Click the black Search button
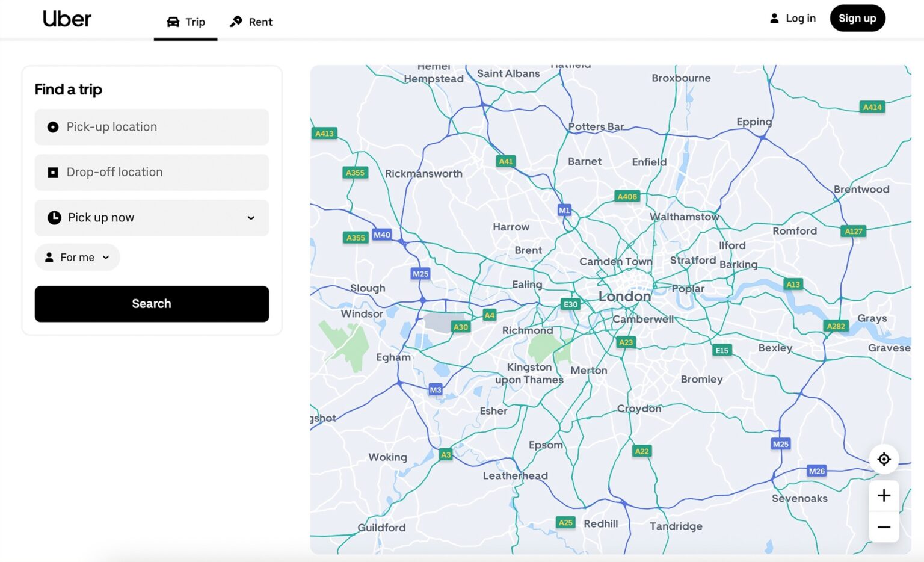 coord(152,304)
